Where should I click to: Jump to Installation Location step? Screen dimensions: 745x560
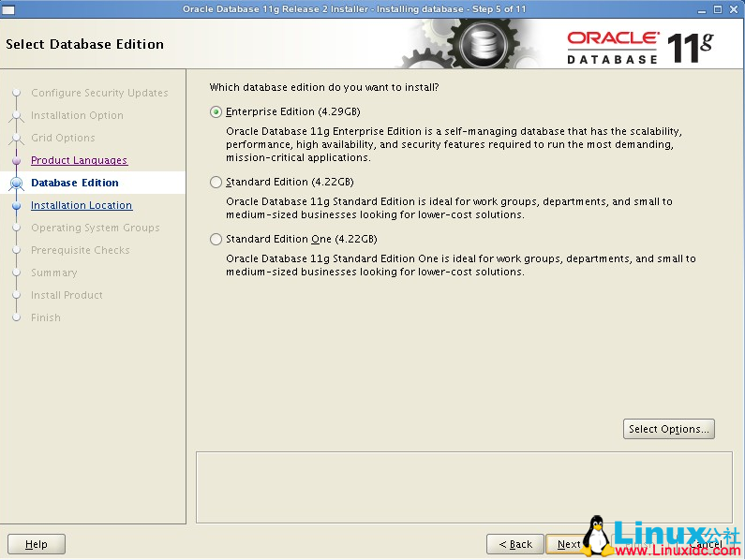coord(82,205)
